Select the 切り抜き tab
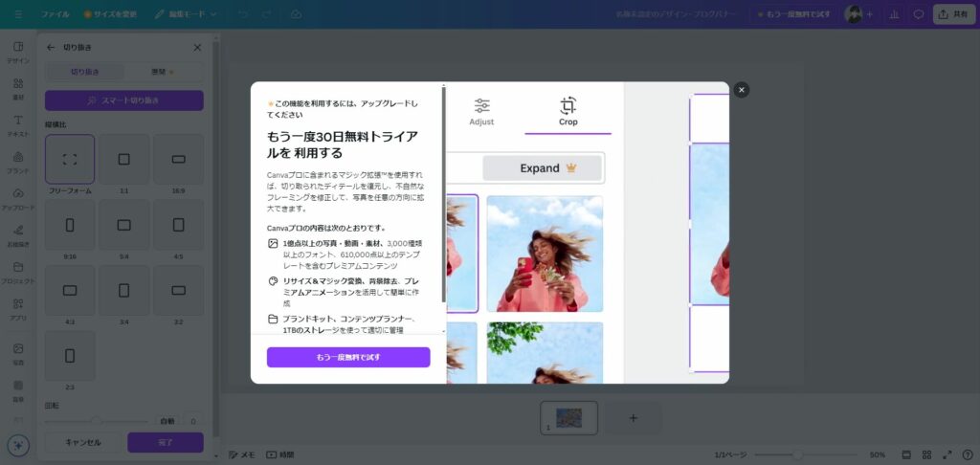Screen dimensions: 980x465 click(x=85, y=72)
